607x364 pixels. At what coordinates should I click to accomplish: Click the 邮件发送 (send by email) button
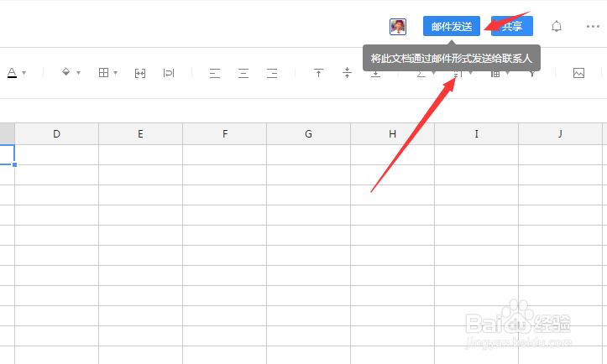[x=452, y=27]
